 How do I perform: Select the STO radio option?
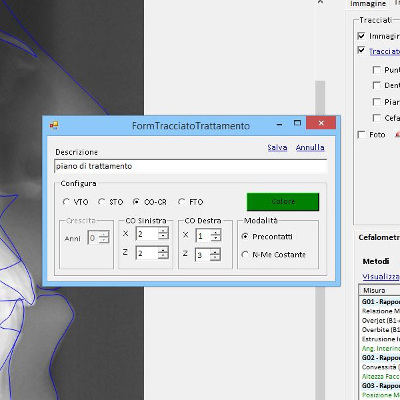tap(101, 202)
